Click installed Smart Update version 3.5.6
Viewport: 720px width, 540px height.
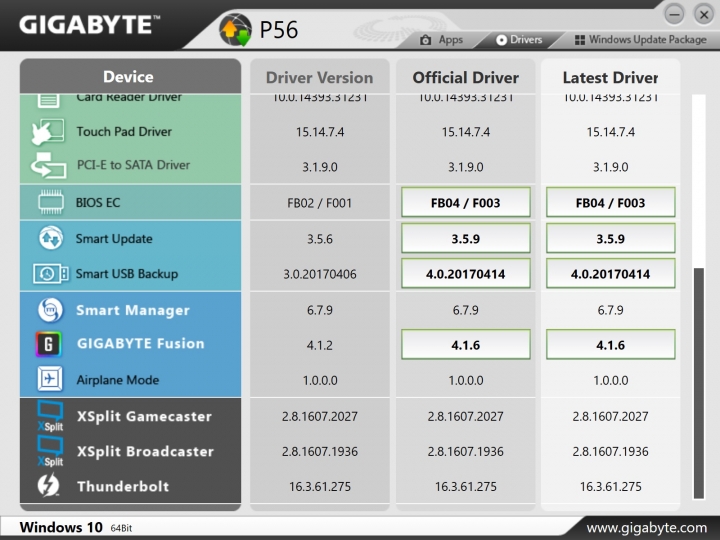tap(320, 239)
